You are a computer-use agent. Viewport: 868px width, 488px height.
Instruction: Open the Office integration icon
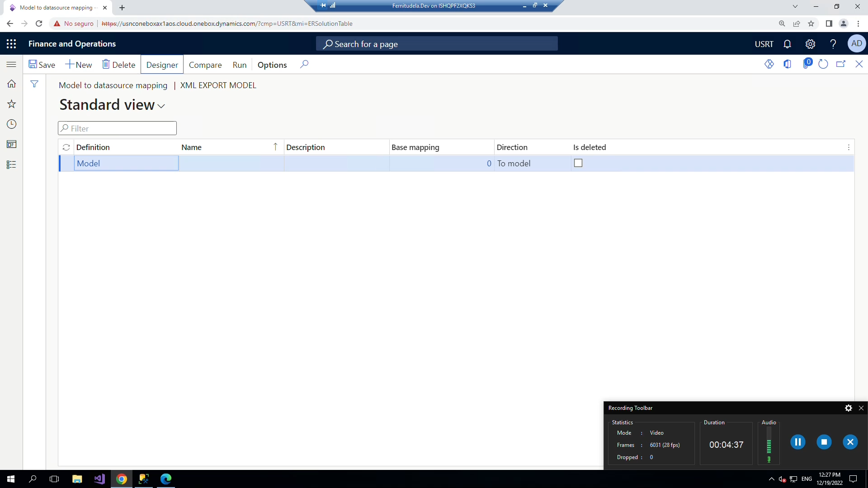(x=788, y=64)
